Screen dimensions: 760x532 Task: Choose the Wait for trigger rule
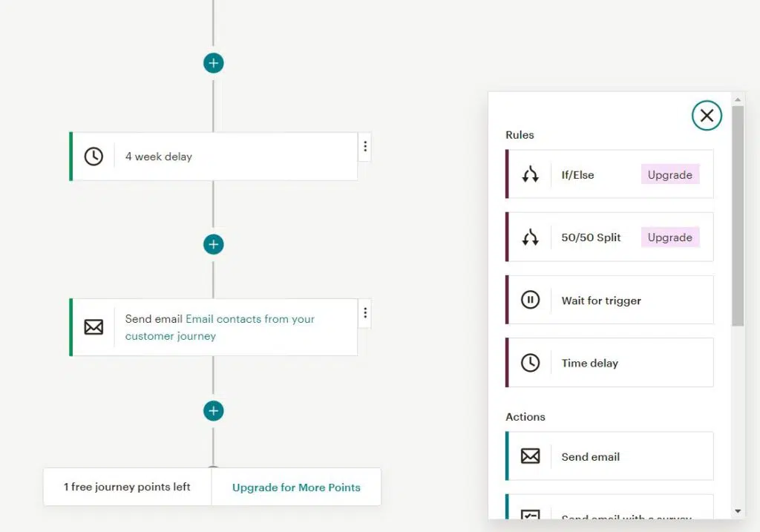[609, 300]
